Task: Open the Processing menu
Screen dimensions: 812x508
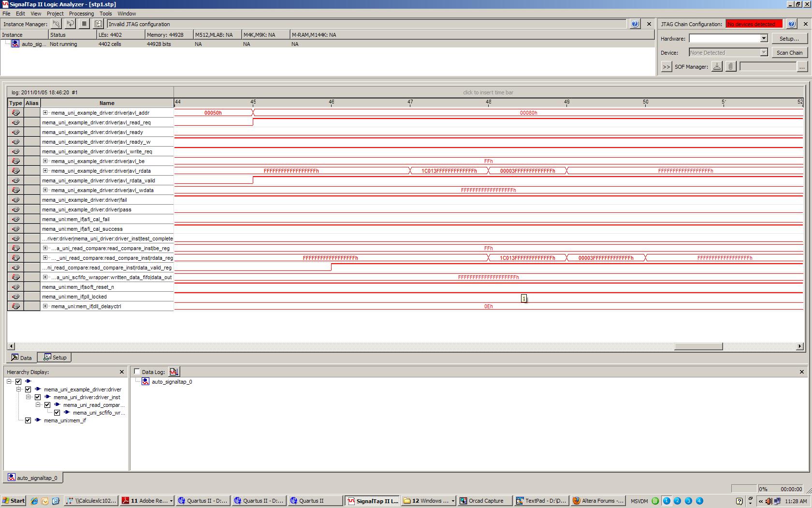Action: (x=81, y=14)
